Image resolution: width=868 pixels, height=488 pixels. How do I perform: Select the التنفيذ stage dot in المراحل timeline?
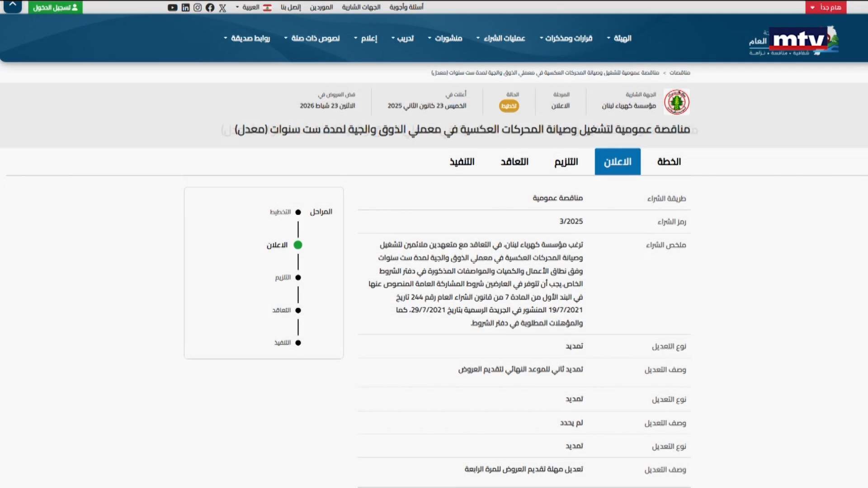click(298, 343)
